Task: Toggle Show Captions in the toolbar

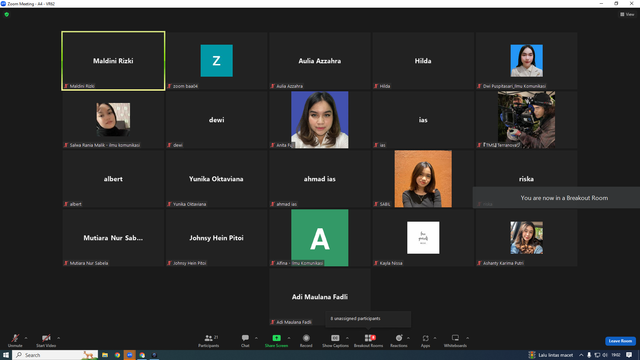Action: (x=335, y=340)
